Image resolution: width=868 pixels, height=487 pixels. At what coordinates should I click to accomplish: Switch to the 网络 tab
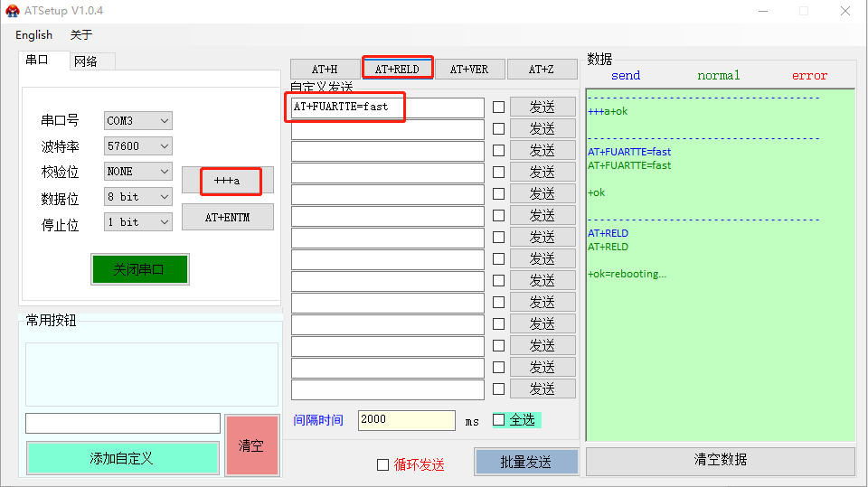(x=86, y=61)
